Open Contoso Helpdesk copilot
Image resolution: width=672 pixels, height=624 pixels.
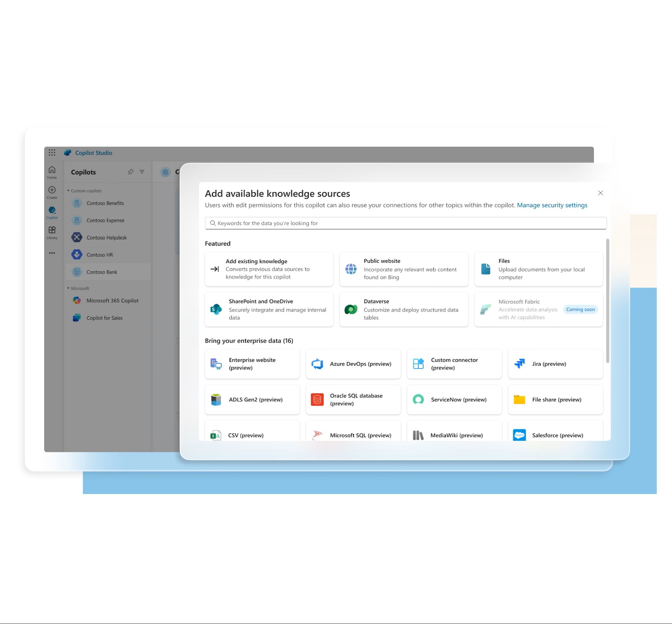tap(108, 237)
